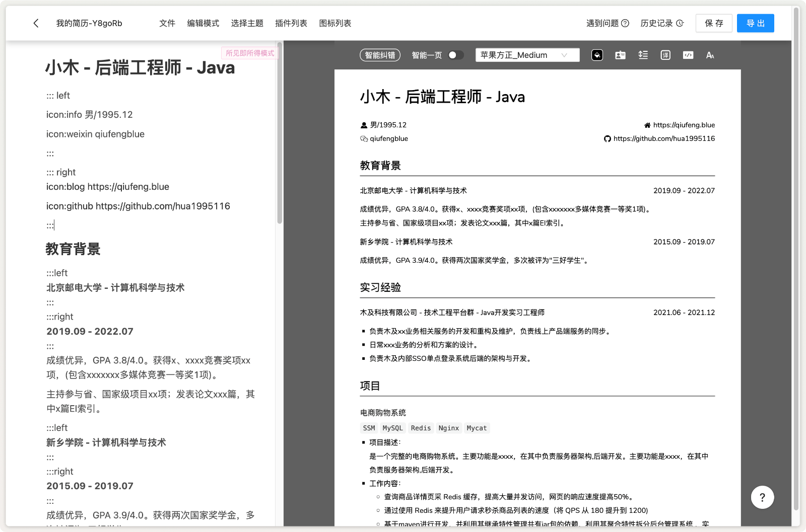The width and height of the screenshot is (806, 532).
Task: Click the translate (译) icon
Action: (665, 55)
